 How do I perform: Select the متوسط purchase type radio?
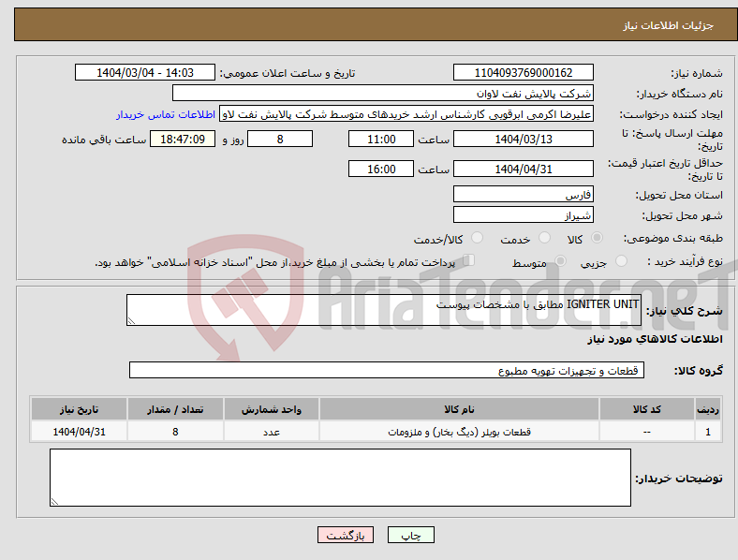pyautogui.click(x=560, y=261)
